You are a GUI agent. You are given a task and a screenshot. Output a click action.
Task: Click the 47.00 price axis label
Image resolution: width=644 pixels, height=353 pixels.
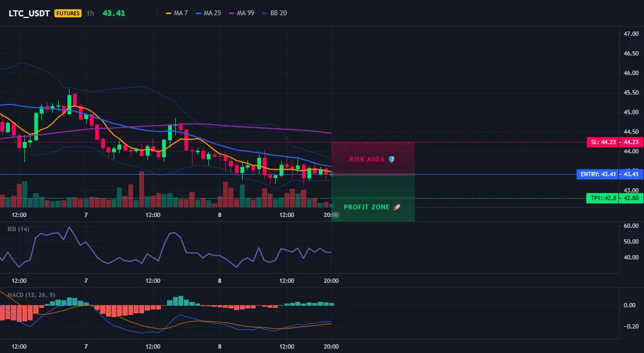pos(631,34)
